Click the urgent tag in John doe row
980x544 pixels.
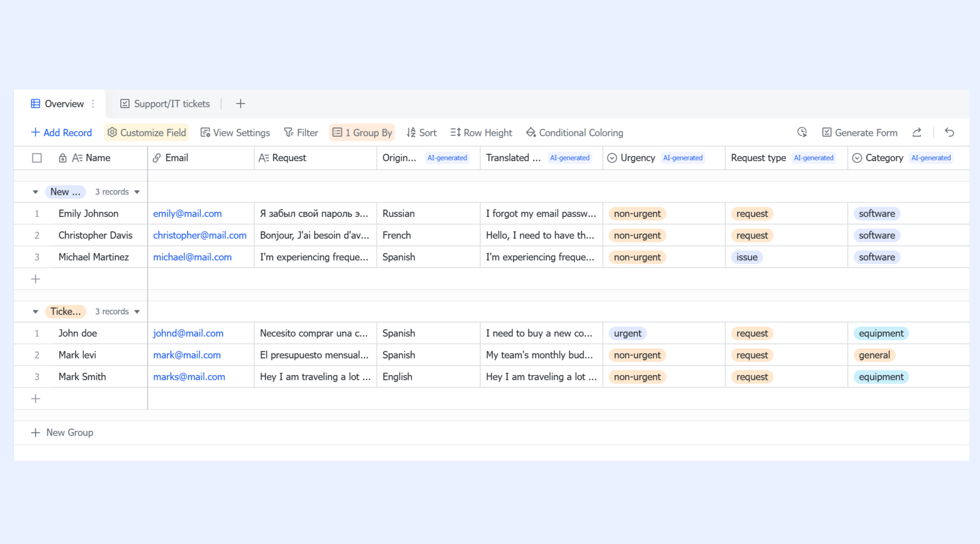[627, 333]
